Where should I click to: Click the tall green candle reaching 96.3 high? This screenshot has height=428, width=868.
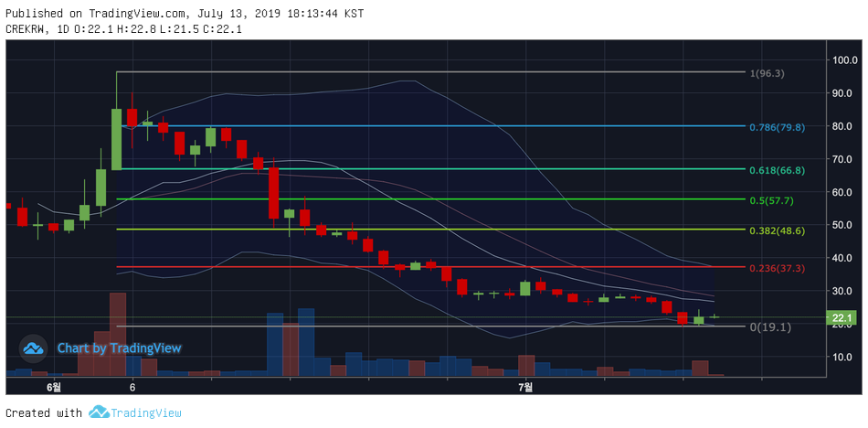click(x=116, y=121)
